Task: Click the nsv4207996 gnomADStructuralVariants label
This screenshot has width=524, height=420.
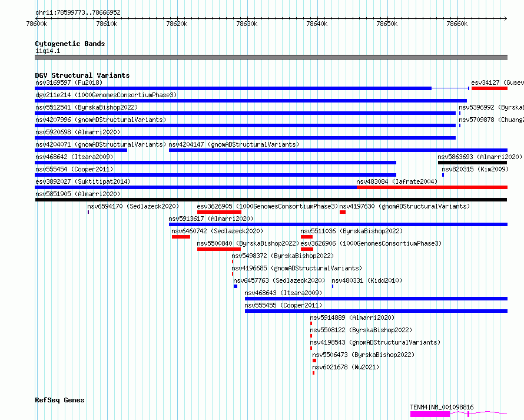Action: 101,120
